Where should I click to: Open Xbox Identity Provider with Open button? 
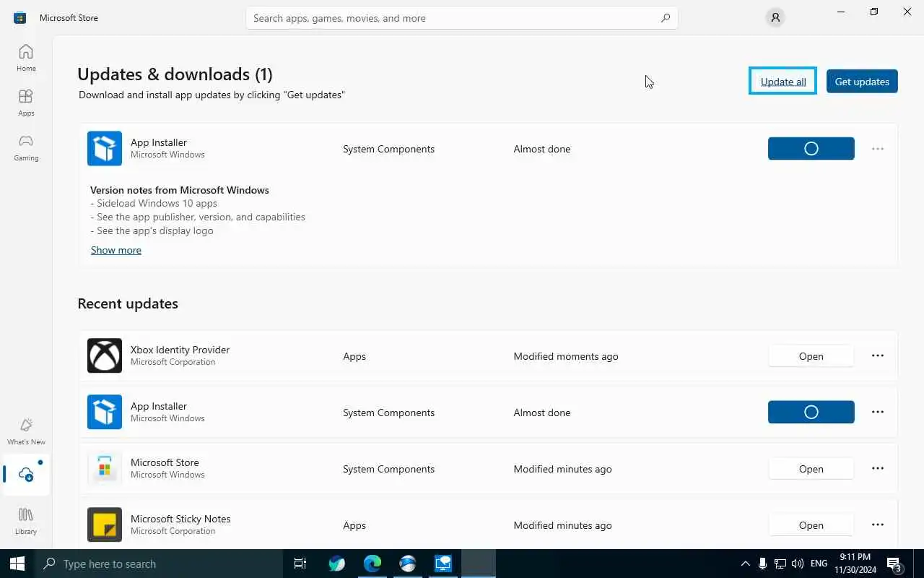(x=811, y=356)
